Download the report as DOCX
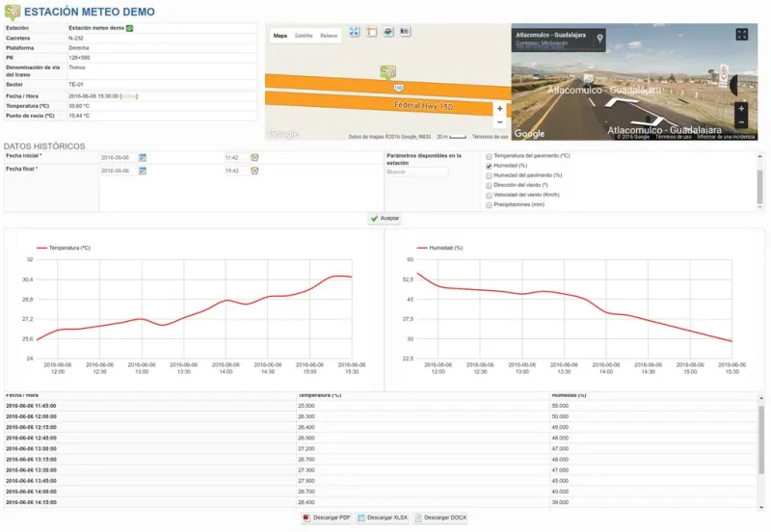The image size is (771, 532). pos(440,518)
